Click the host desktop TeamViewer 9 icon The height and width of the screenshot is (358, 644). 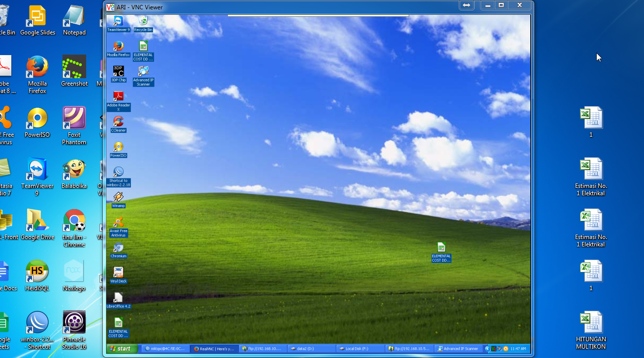(x=37, y=177)
